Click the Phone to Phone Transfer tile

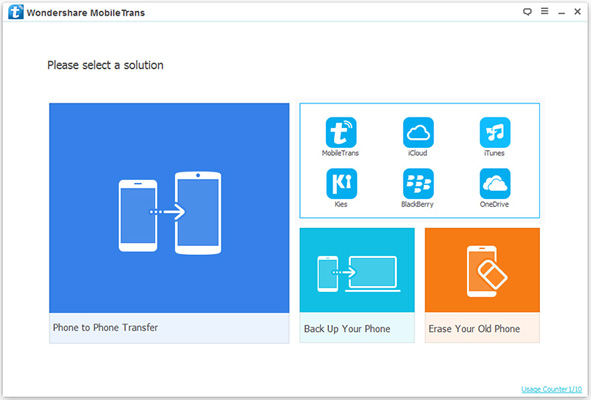(169, 223)
